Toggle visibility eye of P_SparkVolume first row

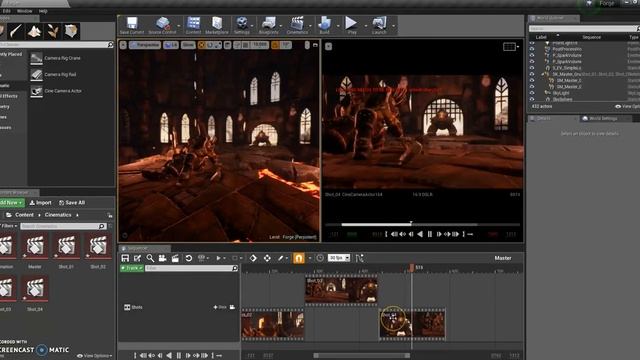[x=532, y=55]
